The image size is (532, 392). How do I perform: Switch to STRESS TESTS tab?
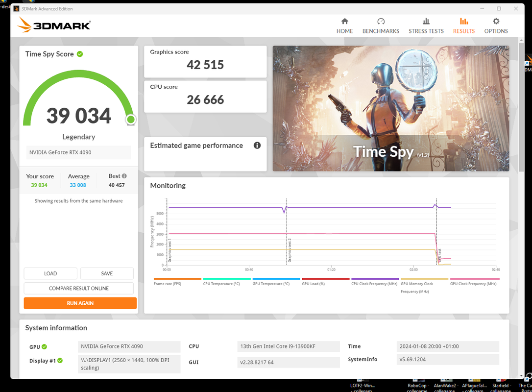[426, 26]
